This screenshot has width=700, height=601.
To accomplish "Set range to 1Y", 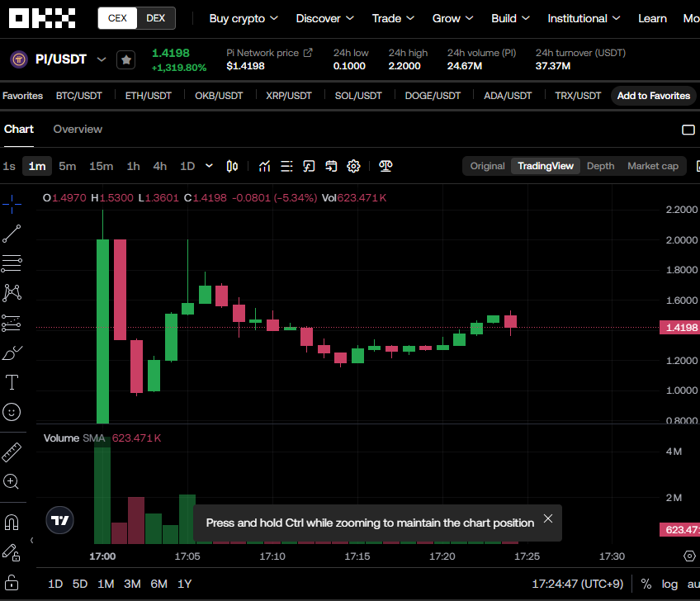I will coord(184,584).
